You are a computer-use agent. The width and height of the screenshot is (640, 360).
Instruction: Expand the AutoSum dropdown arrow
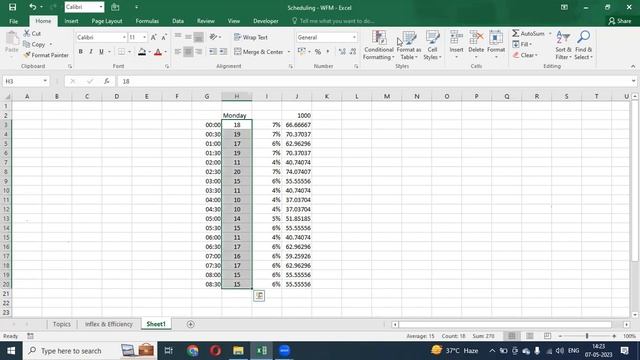point(550,33)
